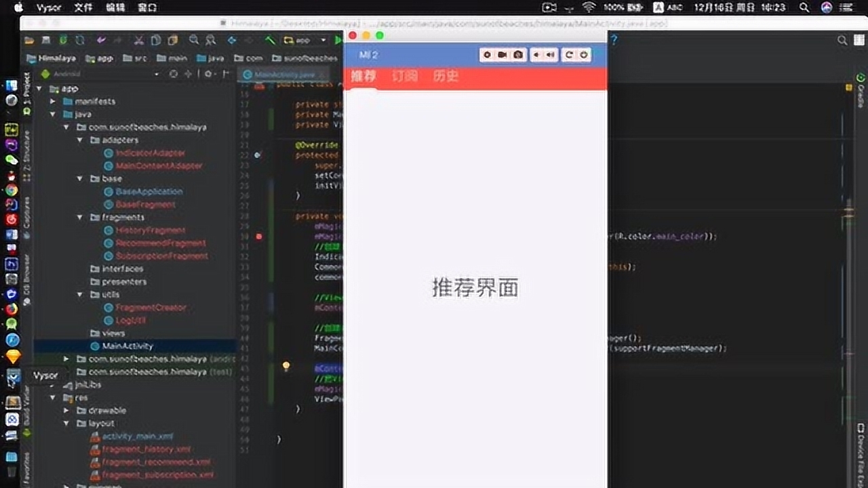Click the green Run button
This screenshot has height=488, width=868.
(338, 41)
